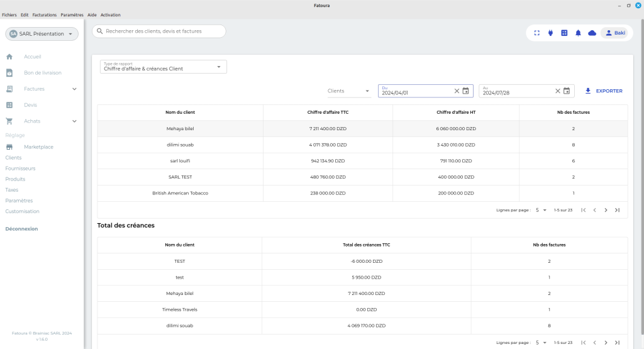Click the calculator icon in the top bar
The image size is (644, 349).
point(564,33)
